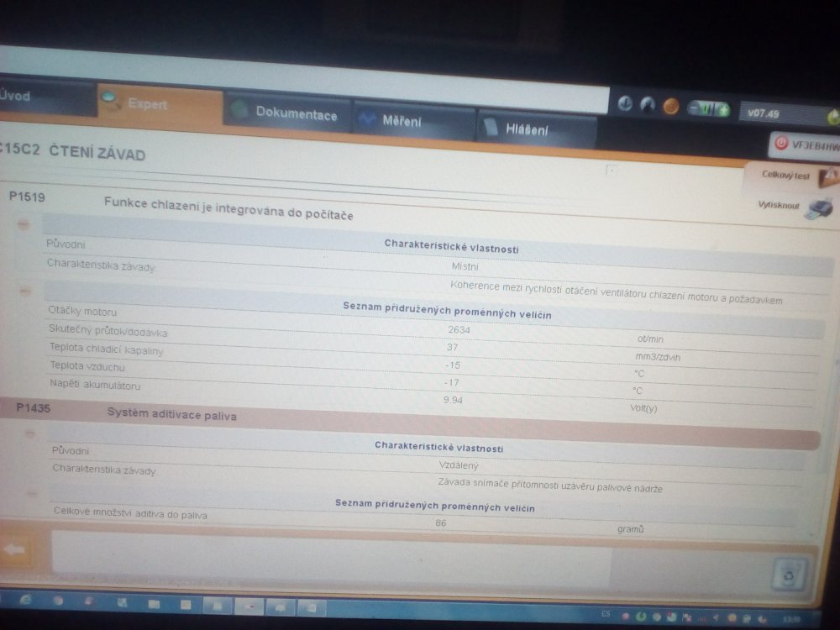Click the engine speed value 2634
This screenshot has height=630, width=840.
pos(459,329)
